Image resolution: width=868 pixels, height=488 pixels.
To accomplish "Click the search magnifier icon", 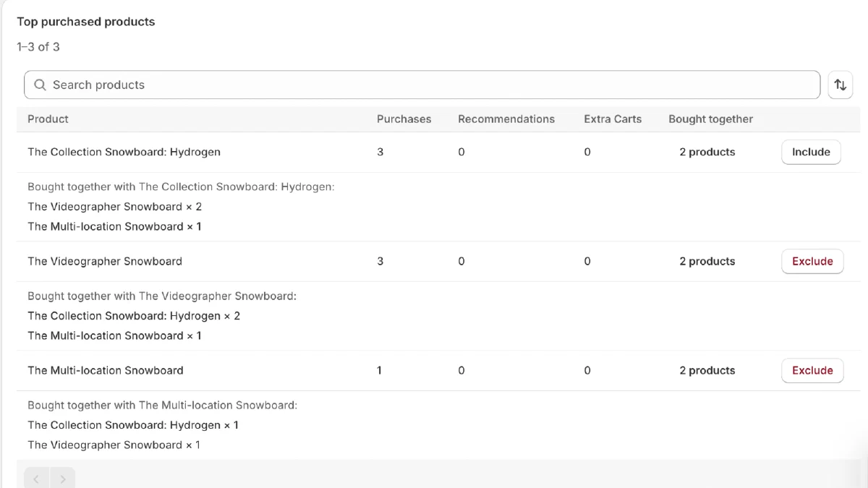I will pyautogui.click(x=41, y=85).
